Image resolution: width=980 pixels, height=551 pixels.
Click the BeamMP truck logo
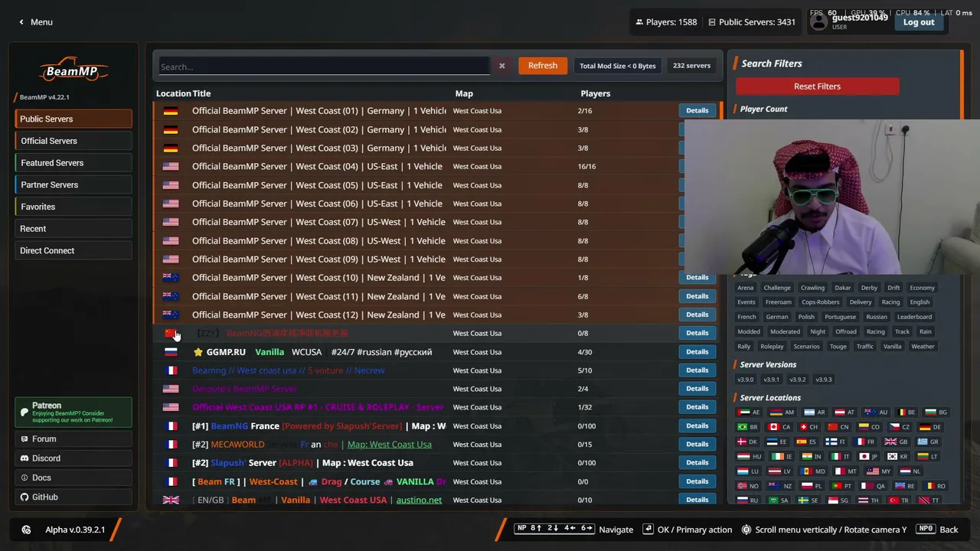pyautogui.click(x=73, y=70)
